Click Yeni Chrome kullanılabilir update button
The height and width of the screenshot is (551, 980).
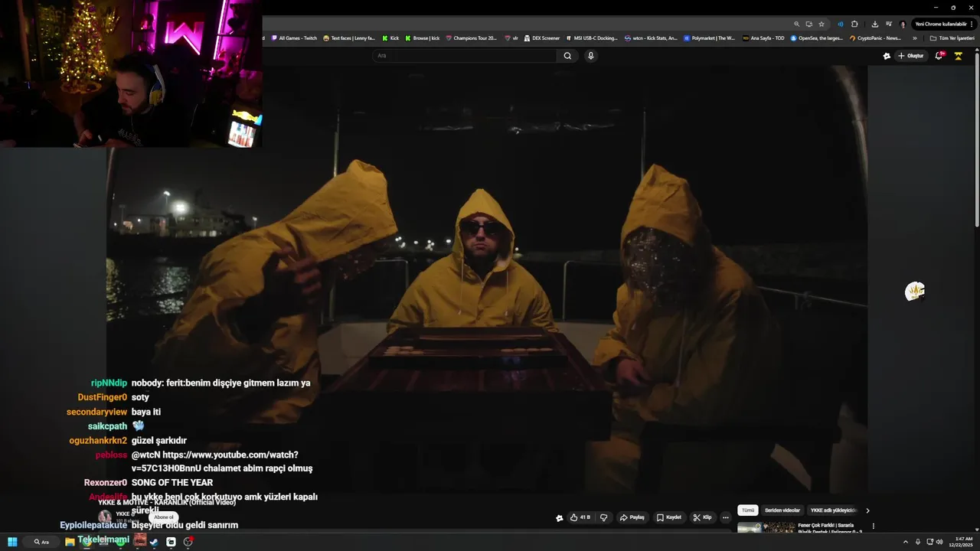944,24
